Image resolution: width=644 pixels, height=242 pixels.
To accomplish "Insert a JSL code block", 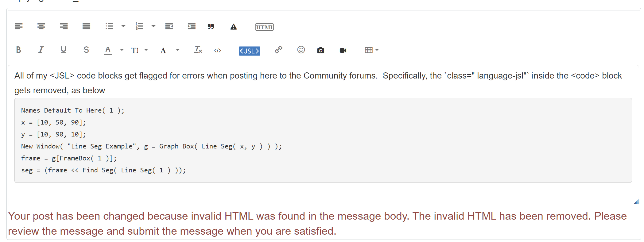I will coord(249,51).
